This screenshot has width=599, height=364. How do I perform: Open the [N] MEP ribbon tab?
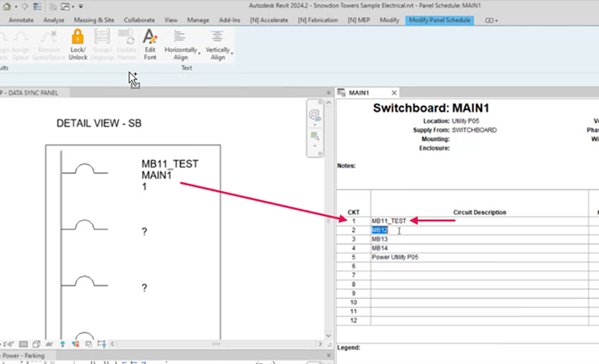[359, 20]
